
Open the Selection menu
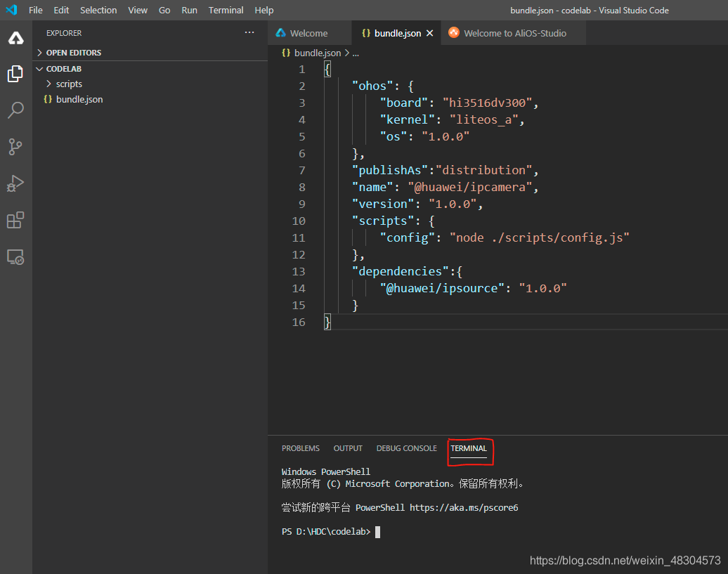tap(98, 11)
